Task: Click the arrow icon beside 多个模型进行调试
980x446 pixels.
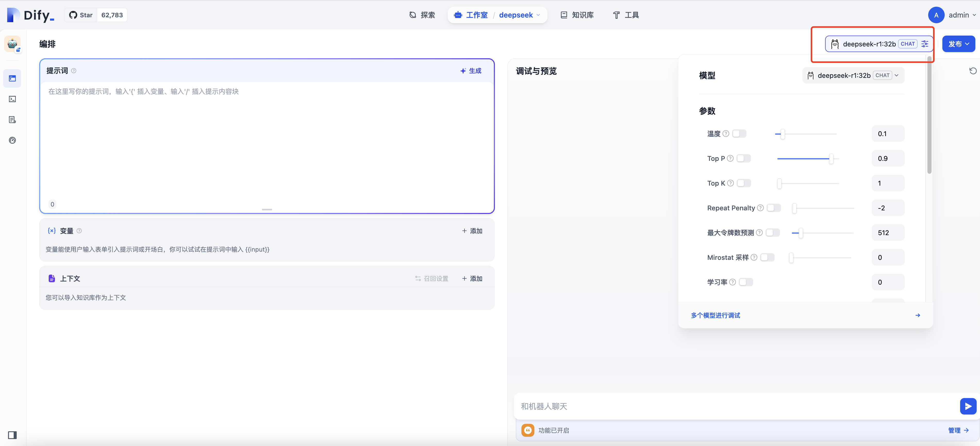Action: 918,316
